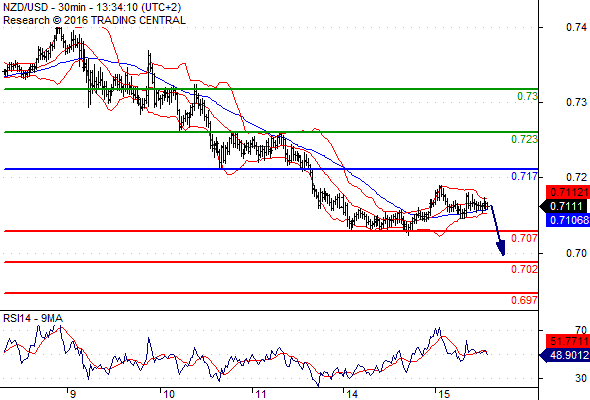Click the blue 0.71068 moving average label
The image size is (590, 400).
(x=567, y=220)
